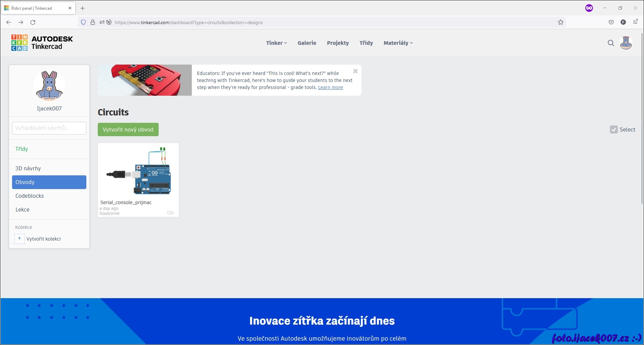644x345 pixels.
Task: Expand the Tinker dropdown menu
Action: click(x=276, y=43)
